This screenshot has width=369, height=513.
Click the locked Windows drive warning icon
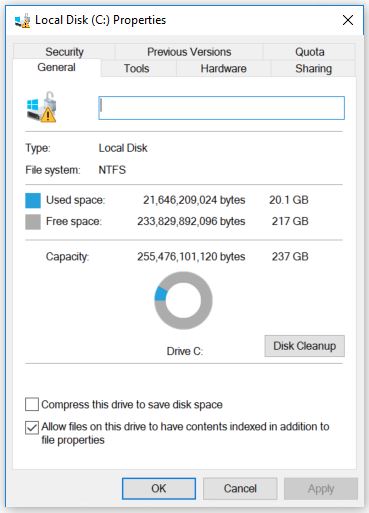pos(41,107)
